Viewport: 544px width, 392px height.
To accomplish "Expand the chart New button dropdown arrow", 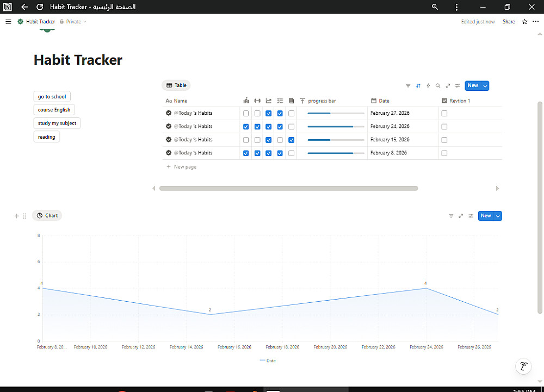I will point(498,216).
